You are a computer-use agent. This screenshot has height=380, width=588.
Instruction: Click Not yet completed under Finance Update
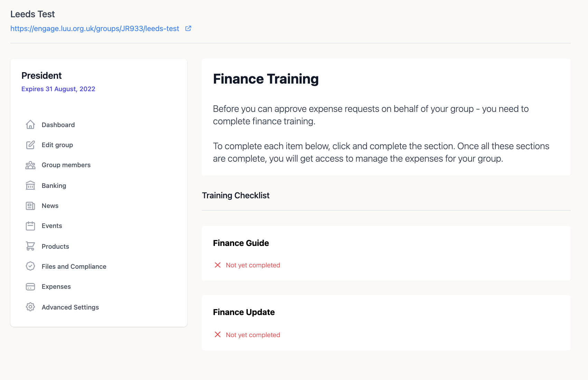click(x=253, y=335)
